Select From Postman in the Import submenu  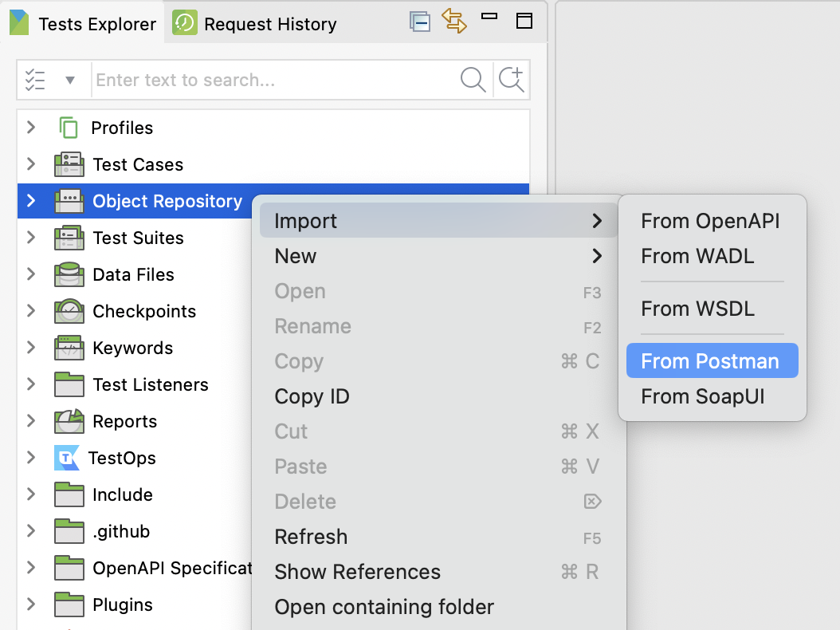click(711, 360)
